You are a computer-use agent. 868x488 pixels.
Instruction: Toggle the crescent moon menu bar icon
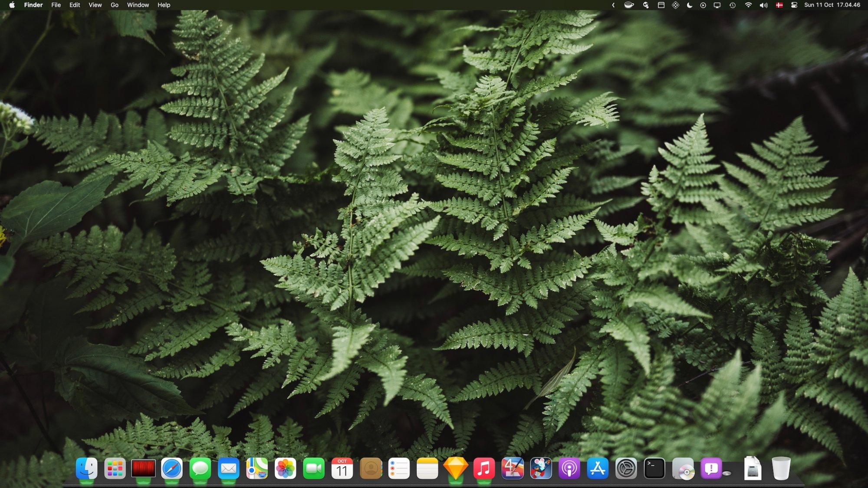pos(689,5)
